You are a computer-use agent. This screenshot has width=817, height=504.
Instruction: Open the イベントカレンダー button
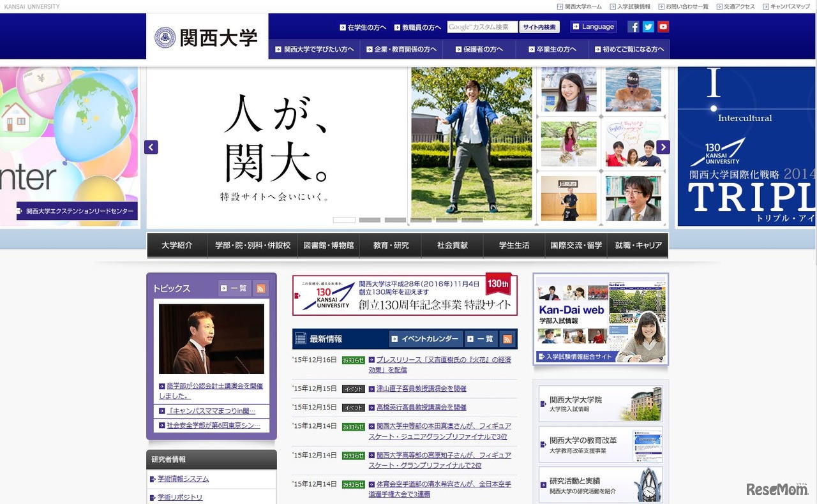[426, 339]
